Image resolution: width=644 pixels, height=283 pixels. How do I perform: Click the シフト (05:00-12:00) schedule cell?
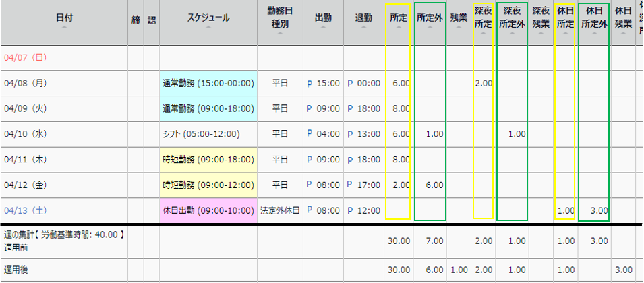(201, 134)
